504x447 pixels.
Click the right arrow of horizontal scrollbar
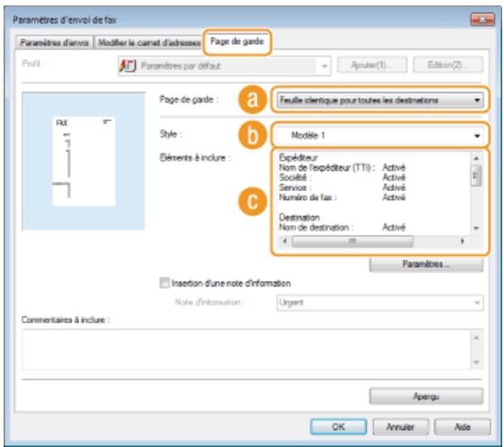tap(462, 241)
